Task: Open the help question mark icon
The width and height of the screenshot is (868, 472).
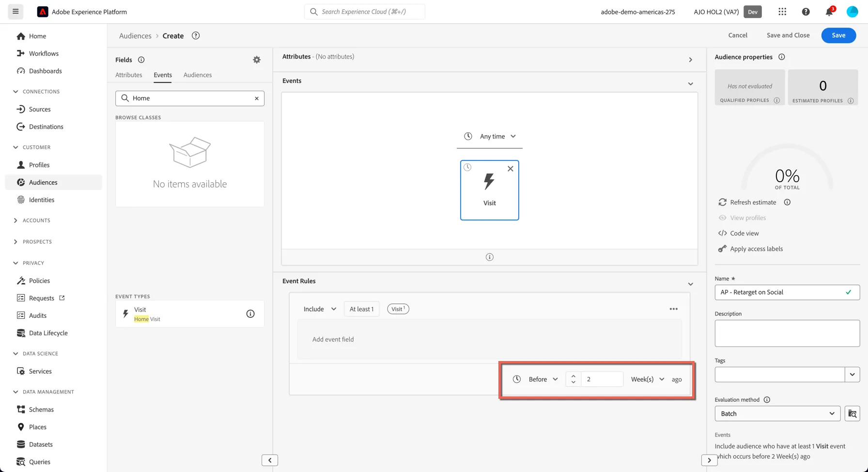Action: click(x=806, y=12)
